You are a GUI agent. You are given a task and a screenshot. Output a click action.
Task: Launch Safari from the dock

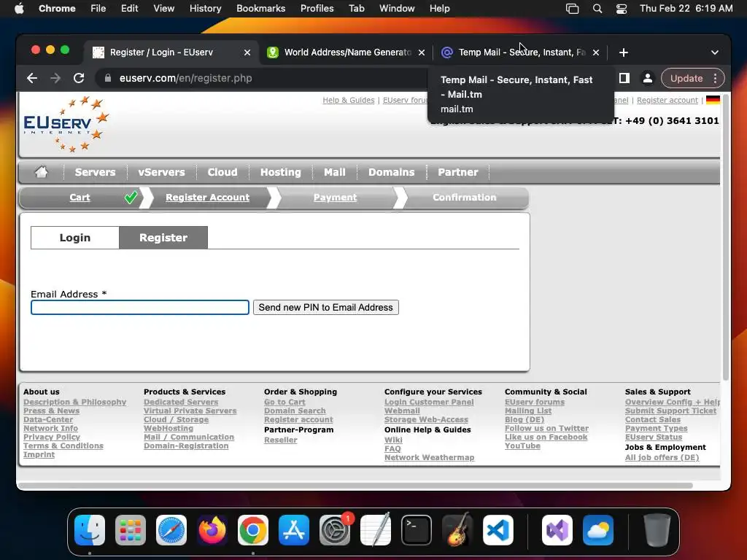tap(171, 530)
